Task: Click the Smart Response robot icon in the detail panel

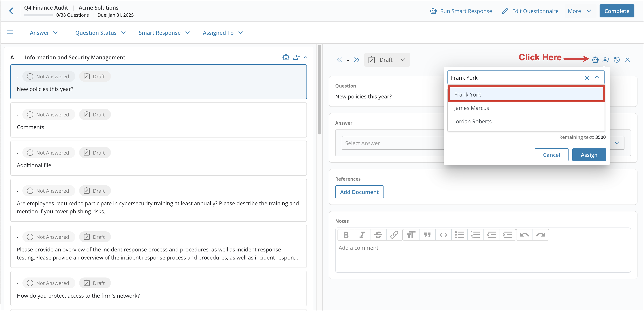Action: 595,60
